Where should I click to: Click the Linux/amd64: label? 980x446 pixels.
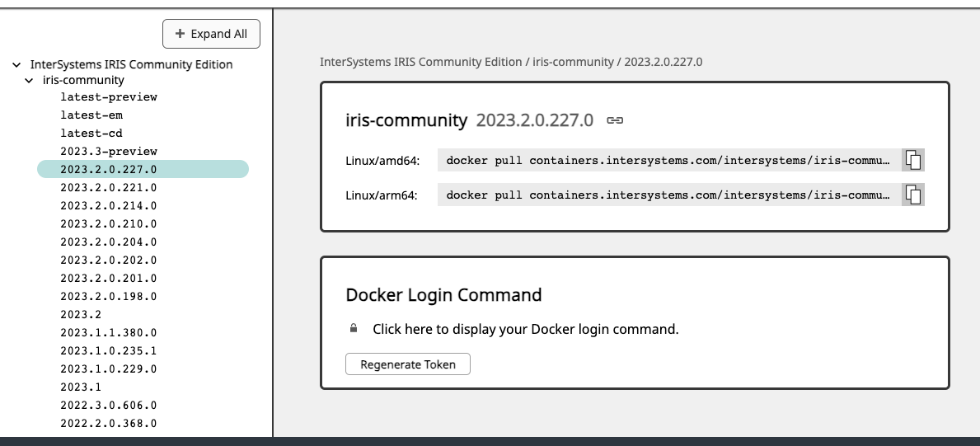382,161
